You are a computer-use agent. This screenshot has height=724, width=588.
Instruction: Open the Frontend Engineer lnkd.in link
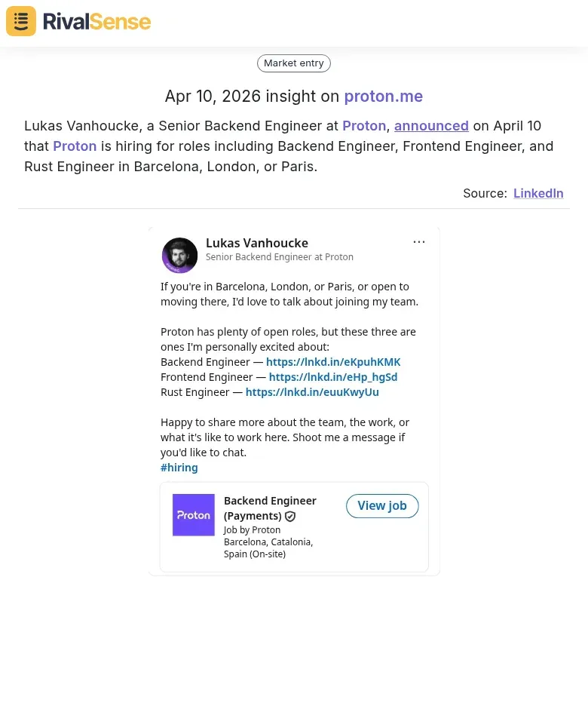coord(333,377)
